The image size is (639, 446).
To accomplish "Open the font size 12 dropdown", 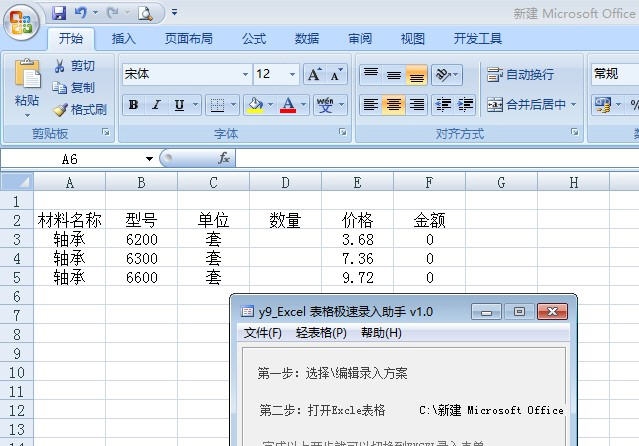I will 292,74.
